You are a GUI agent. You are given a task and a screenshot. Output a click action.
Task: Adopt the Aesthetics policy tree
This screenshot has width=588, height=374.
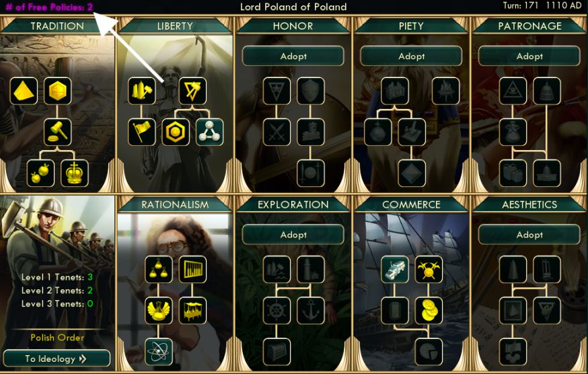tap(529, 235)
